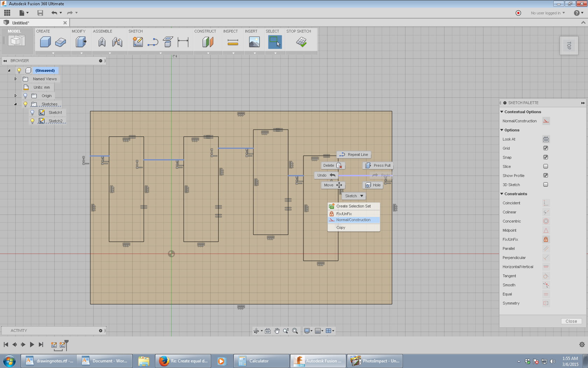Click the Zoom fit icon in navigation bar
This screenshot has width=588, height=368.
tap(295, 331)
